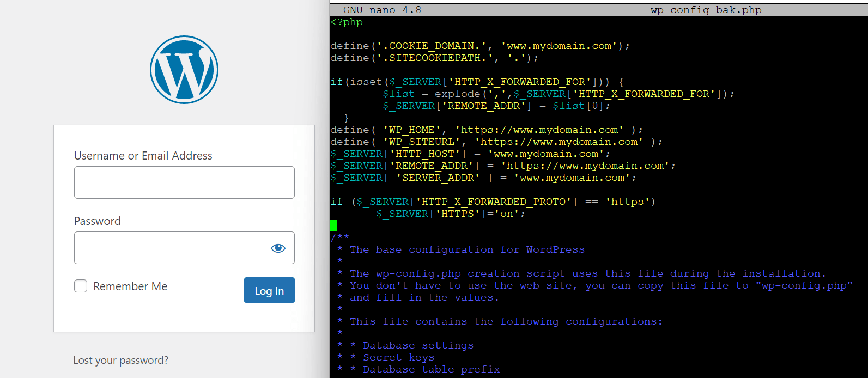Viewport: 868px width, 378px height.
Task: Click the wp-config-bak.php filename in nano title bar
Action: pyautogui.click(x=706, y=10)
